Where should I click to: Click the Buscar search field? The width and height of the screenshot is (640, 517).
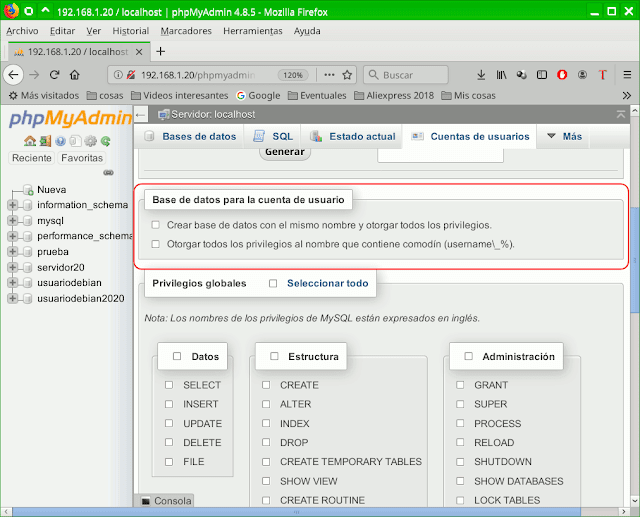tap(406, 75)
